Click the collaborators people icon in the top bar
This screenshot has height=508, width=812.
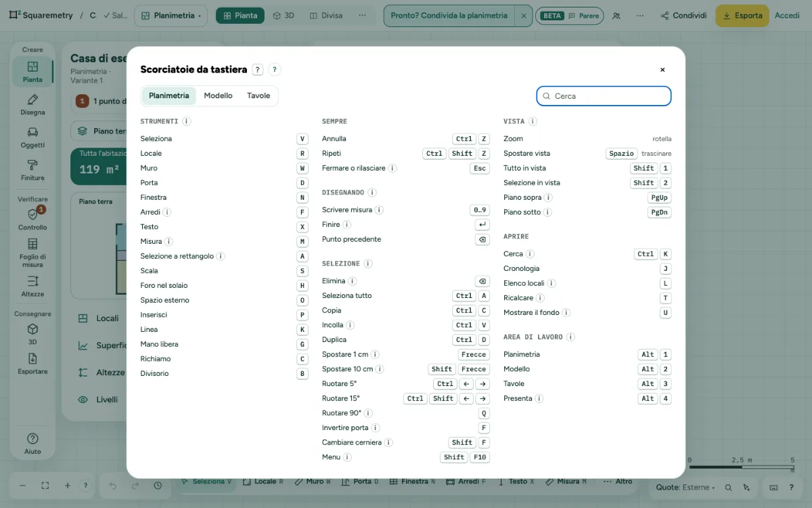tap(616, 16)
